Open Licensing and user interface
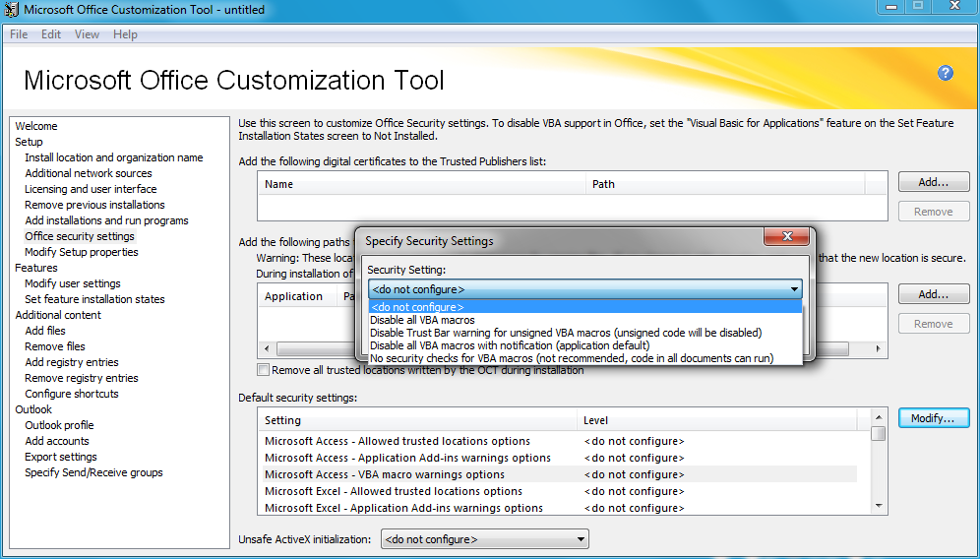 point(91,189)
